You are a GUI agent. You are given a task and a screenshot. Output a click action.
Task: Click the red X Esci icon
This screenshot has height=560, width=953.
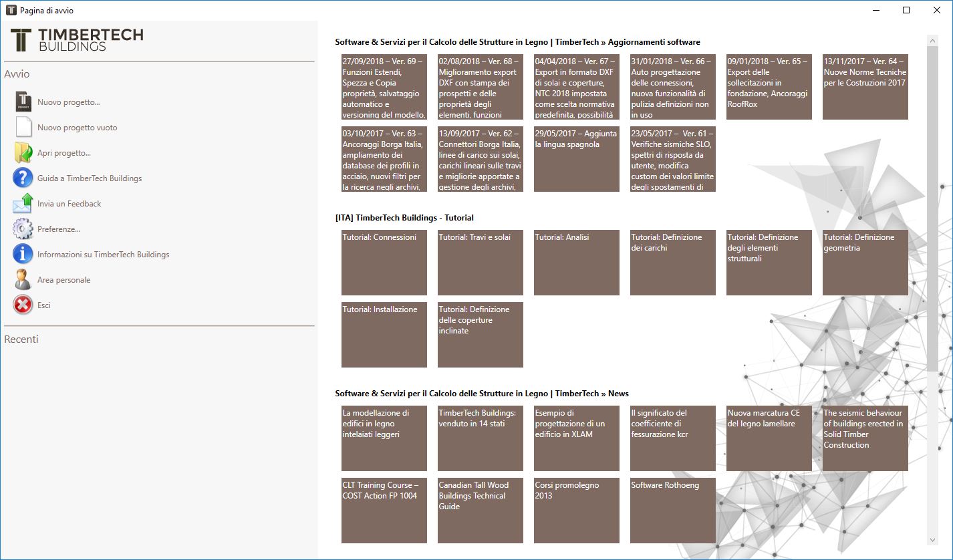[23, 305]
